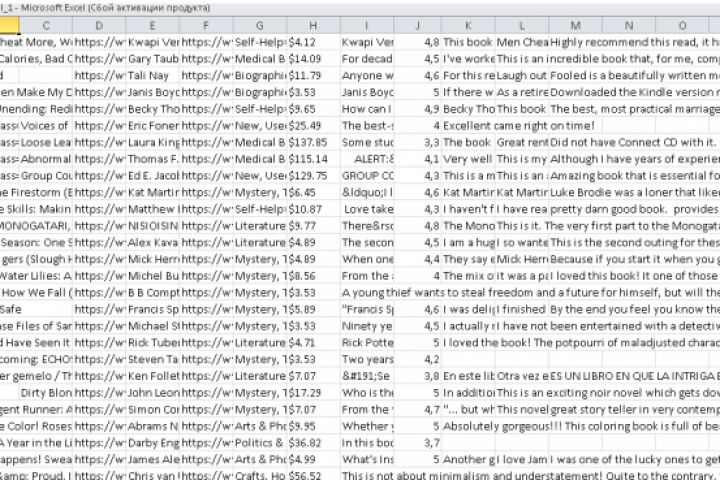Select the title cell 'MONOGATARI,'
Viewport: 720px width, 480px height.
coord(36,226)
